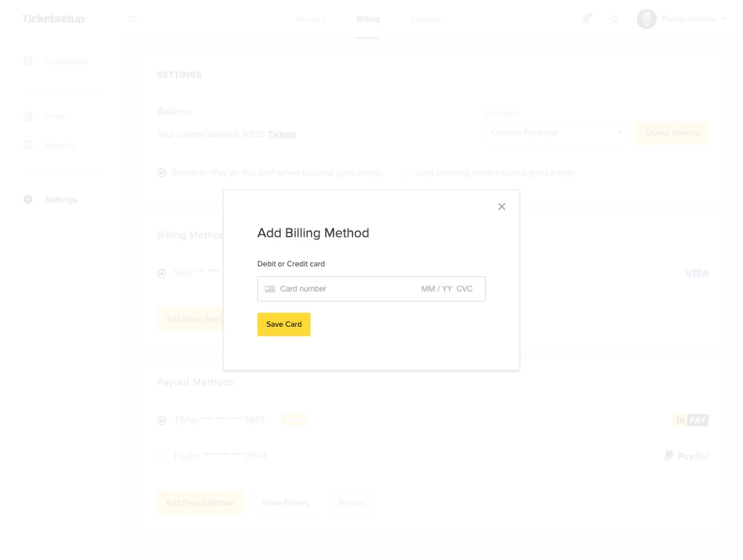Open Reports via the report icon
743x560 pixels.
(28, 145)
